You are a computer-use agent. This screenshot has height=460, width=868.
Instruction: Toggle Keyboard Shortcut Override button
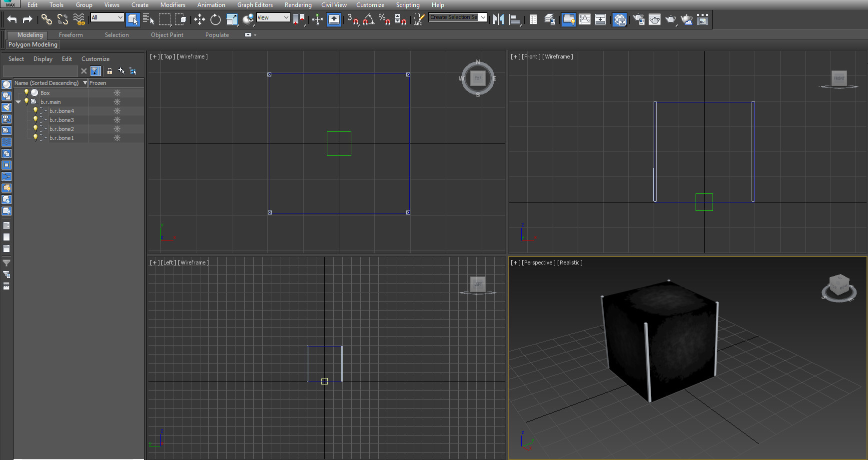pos(334,19)
